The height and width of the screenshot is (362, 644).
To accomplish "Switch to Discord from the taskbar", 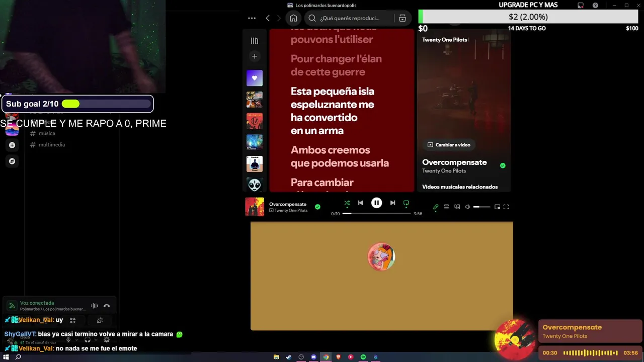I will [313, 357].
